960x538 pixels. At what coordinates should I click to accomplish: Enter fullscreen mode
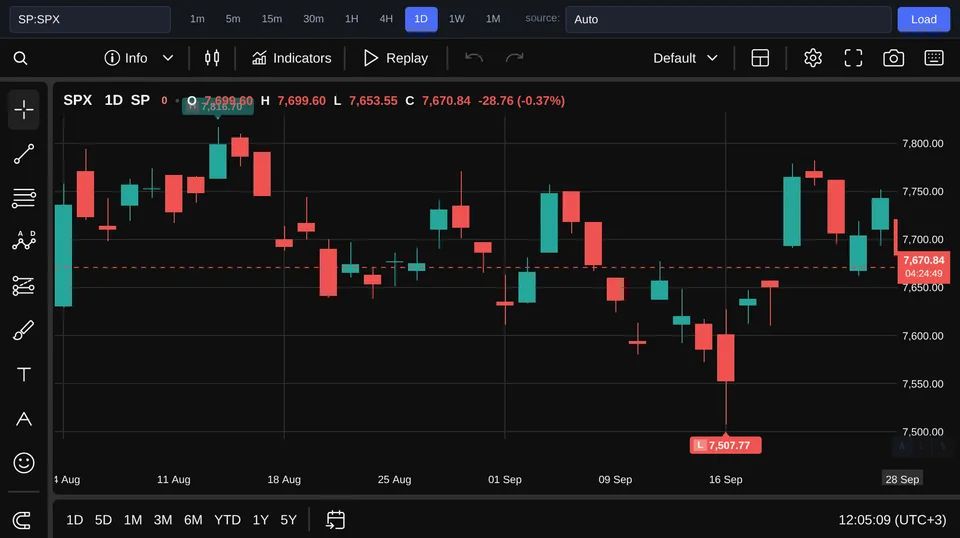pos(853,58)
